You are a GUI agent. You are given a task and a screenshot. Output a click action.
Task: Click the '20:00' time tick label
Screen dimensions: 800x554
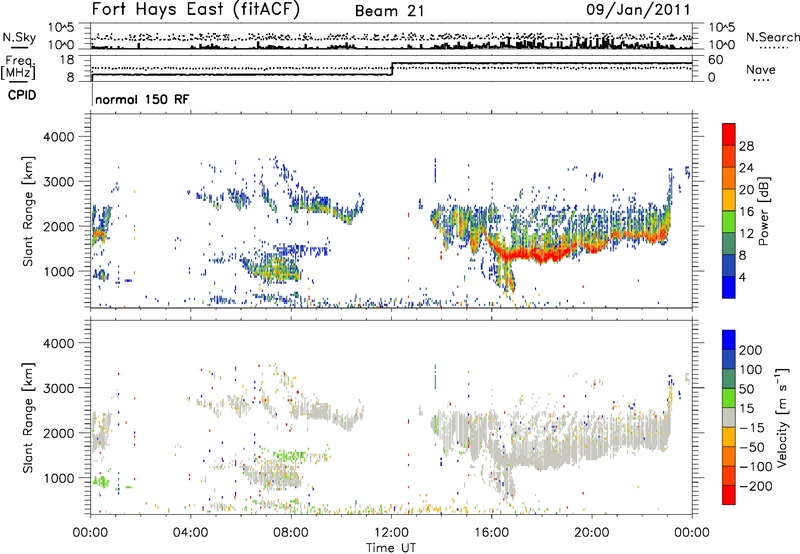point(591,533)
